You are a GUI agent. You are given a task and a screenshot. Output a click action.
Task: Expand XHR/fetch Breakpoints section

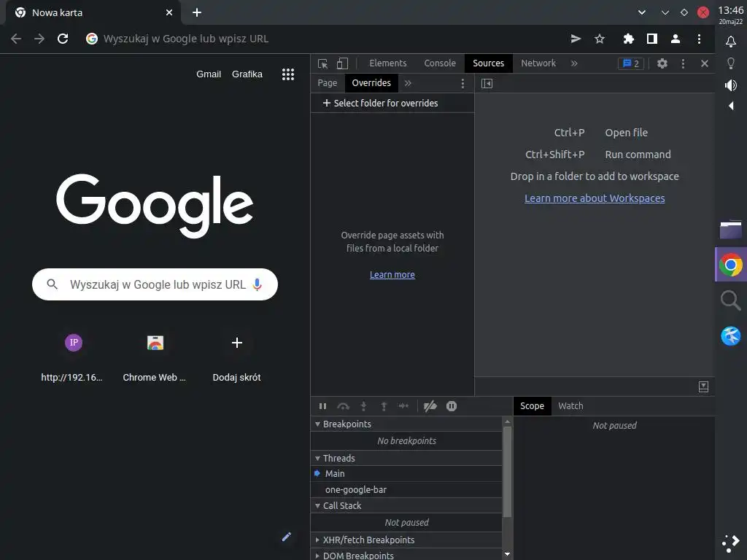tap(406, 540)
